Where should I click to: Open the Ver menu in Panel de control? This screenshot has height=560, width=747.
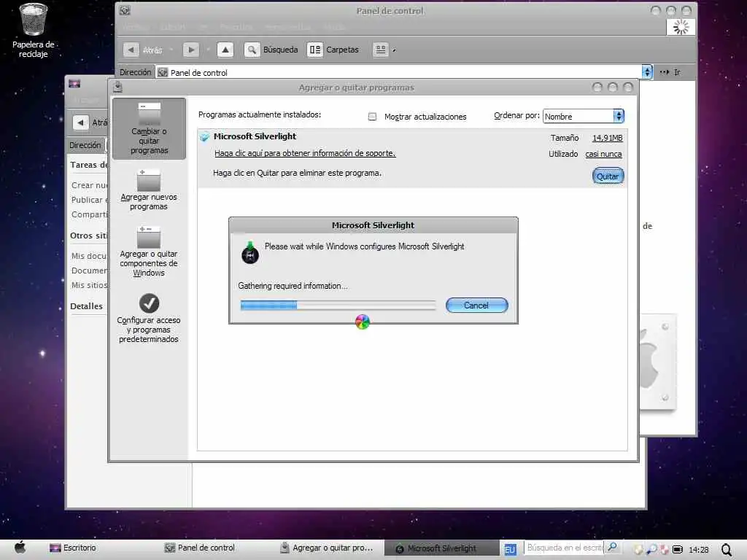tap(203, 27)
